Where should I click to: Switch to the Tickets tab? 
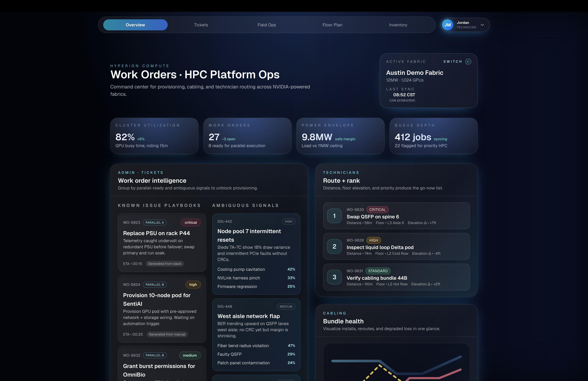(201, 25)
